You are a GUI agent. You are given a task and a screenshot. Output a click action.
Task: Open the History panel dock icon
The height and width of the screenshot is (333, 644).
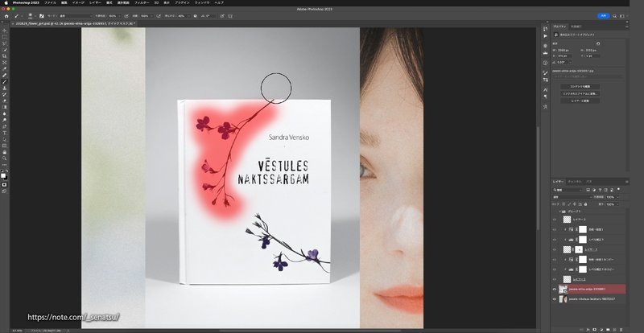coord(545,29)
